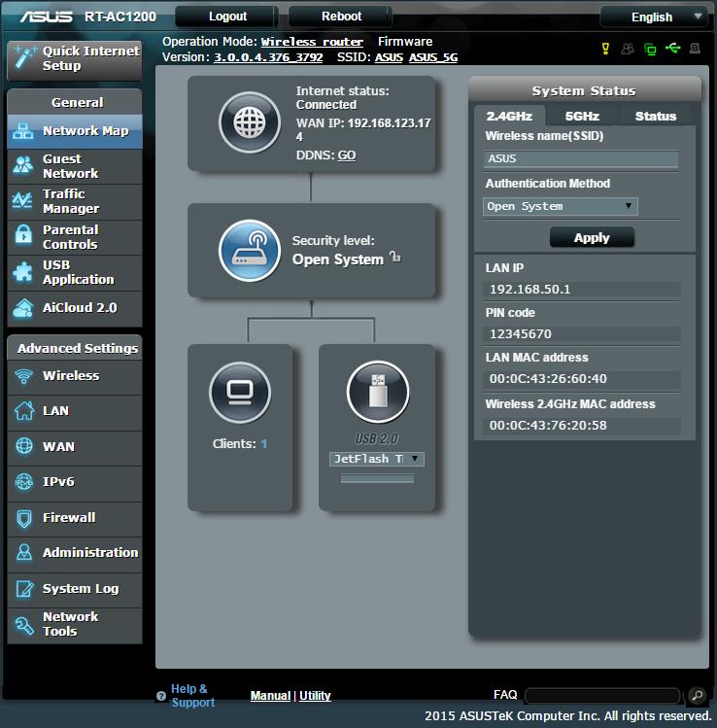Click the FAQ search input field
Viewport: 717px width, 728px height.
click(602, 696)
